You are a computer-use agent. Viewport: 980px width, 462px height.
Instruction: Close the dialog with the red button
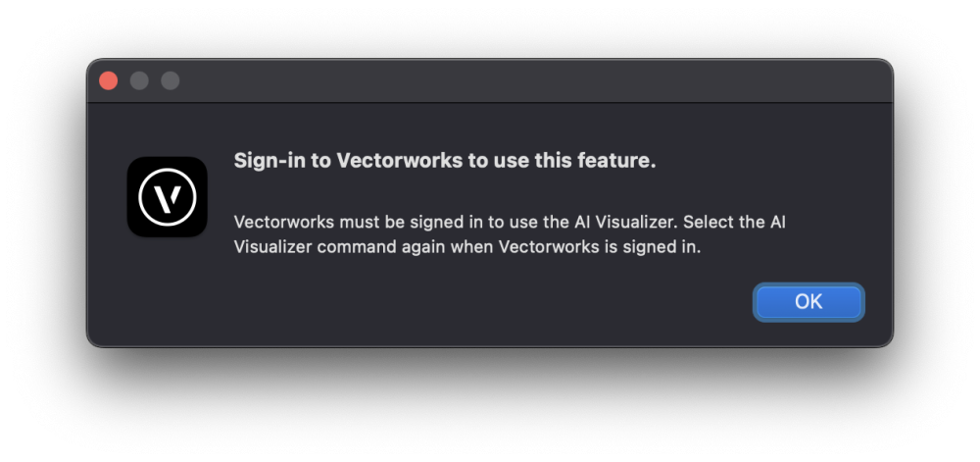[108, 80]
